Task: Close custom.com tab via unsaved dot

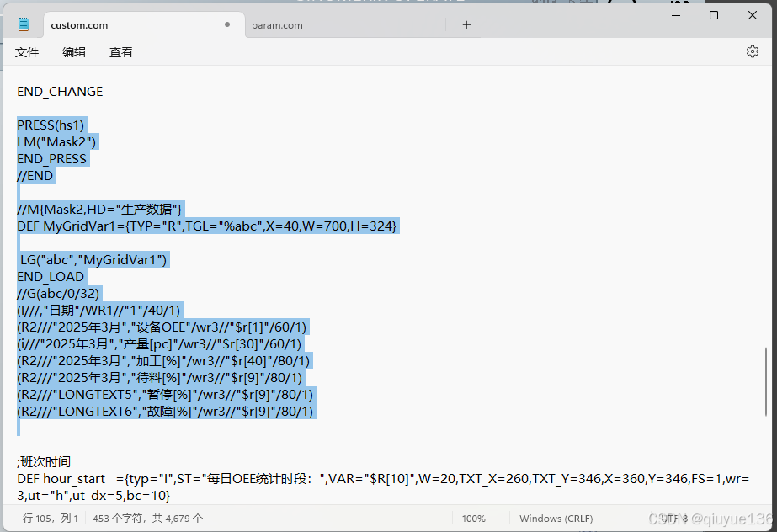Action: pos(227,24)
